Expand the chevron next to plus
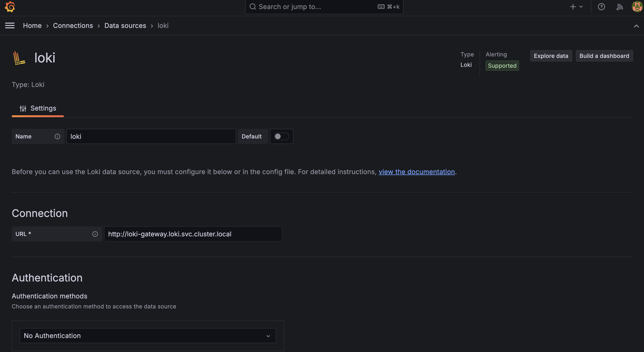 click(581, 7)
